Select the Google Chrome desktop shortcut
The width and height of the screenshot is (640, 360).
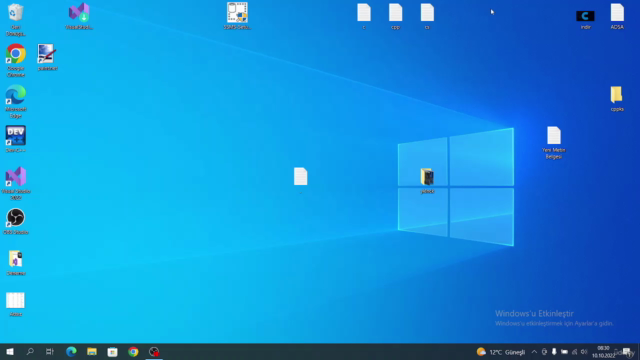tap(16, 60)
